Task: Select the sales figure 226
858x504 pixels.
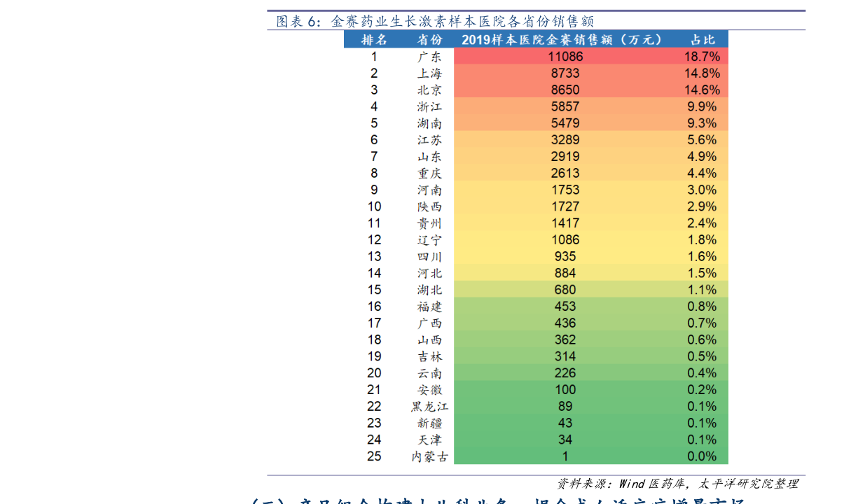Action: 565,373
